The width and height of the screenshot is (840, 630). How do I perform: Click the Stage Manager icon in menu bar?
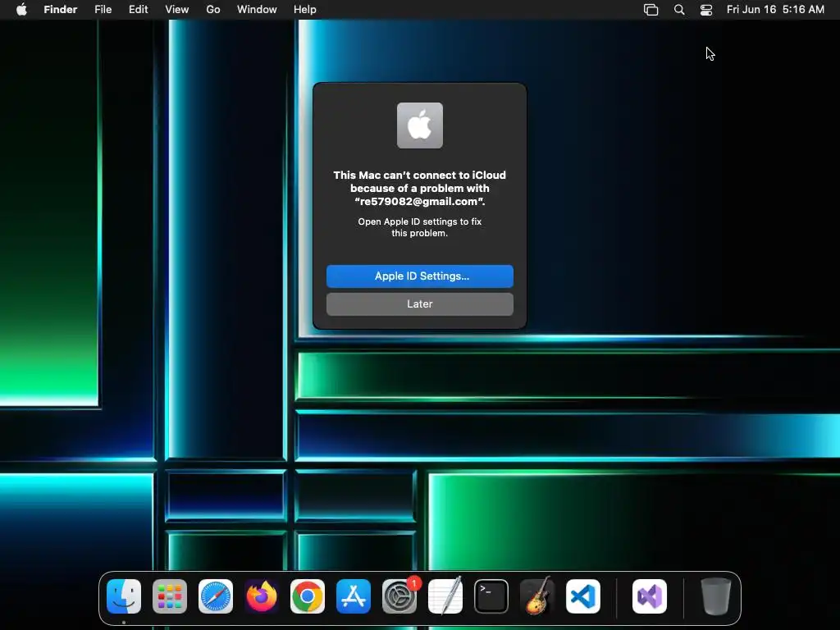point(651,10)
